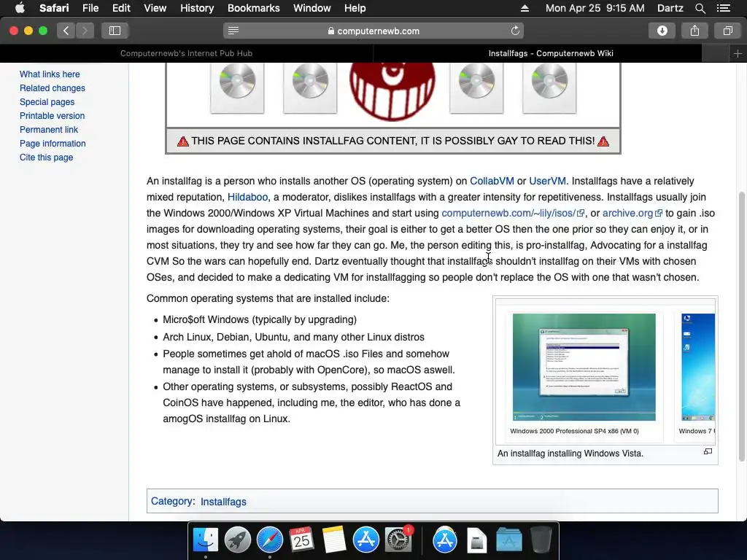Open Related changes link
Viewport: 747px width, 560px height.
pyautogui.click(x=53, y=88)
